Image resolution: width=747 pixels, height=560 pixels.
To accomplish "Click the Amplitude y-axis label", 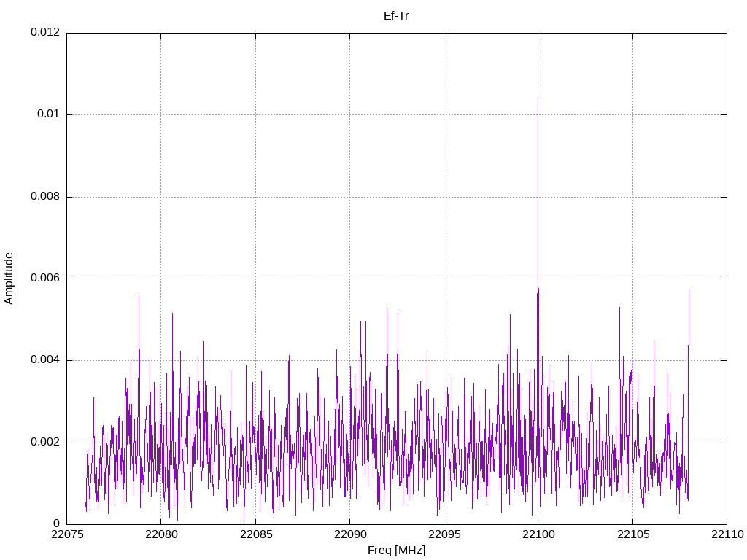I will pyautogui.click(x=9, y=279).
